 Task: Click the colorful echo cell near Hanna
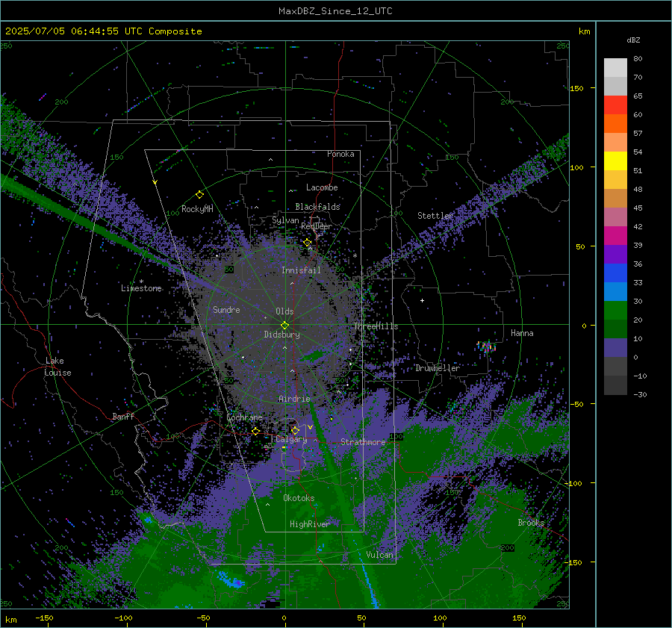[486, 346]
